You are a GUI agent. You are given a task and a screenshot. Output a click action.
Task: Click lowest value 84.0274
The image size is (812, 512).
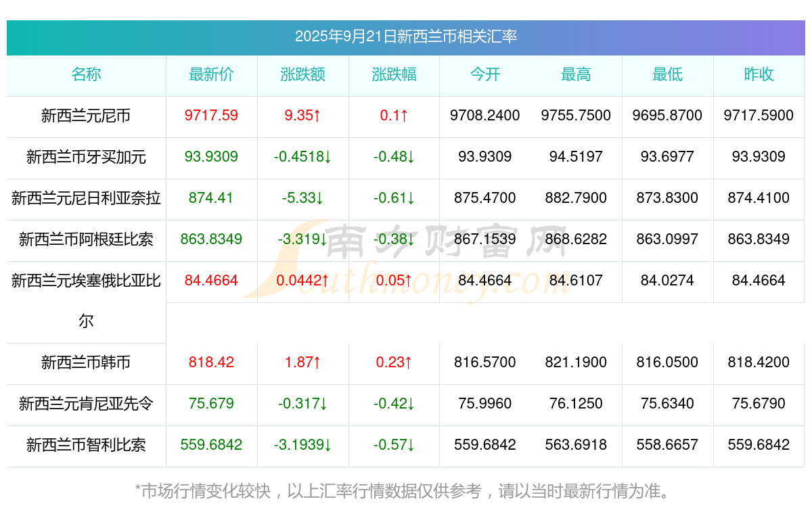tap(667, 280)
